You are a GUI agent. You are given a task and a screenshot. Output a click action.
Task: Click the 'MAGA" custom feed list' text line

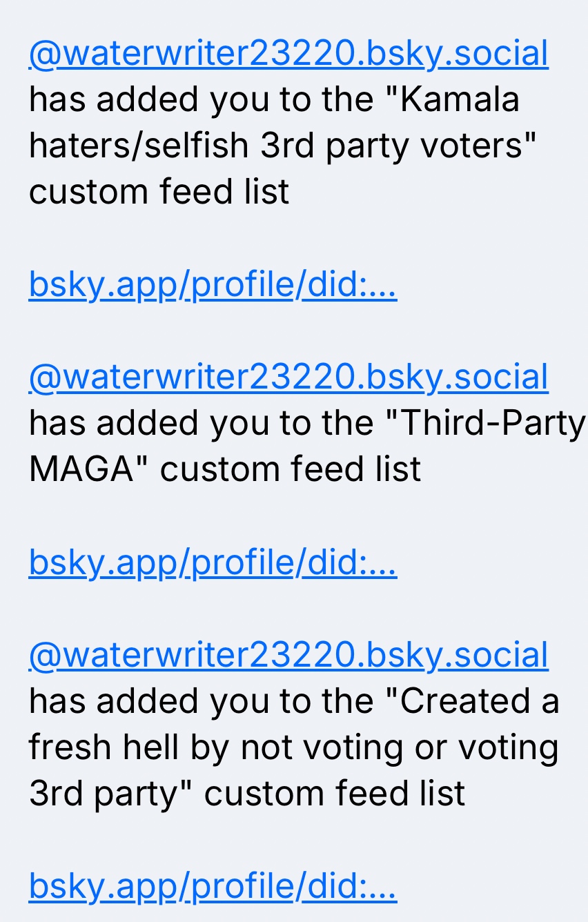(225, 469)
